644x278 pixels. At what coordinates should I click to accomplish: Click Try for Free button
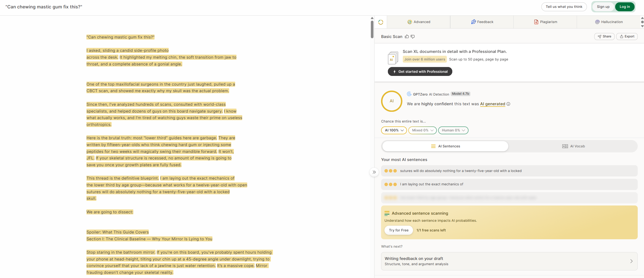(399, 230)
